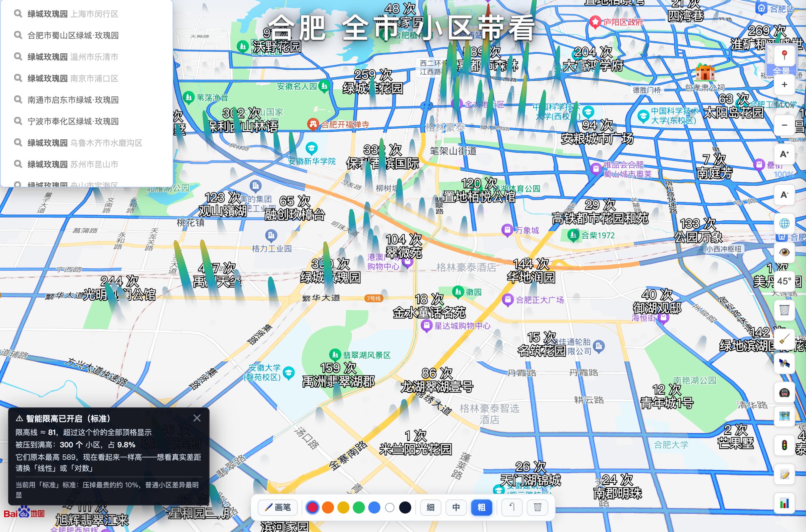Select suggestion 绿城玫瑰园 上海市闵行区

87,14
